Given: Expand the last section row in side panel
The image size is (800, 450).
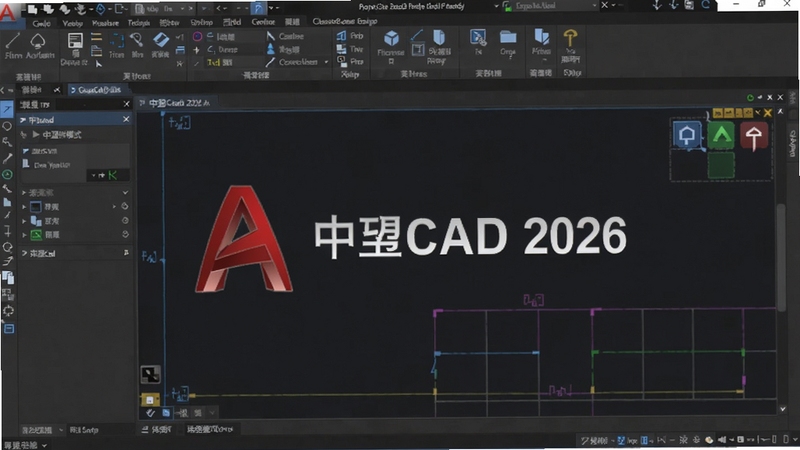Looking at the screenshot, I should tap(24, 253).
